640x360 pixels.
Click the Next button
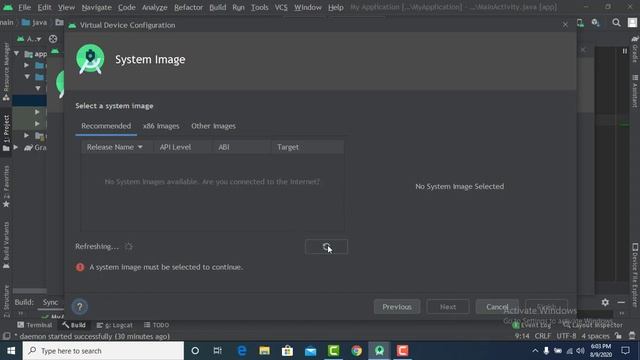coord(448,307)
